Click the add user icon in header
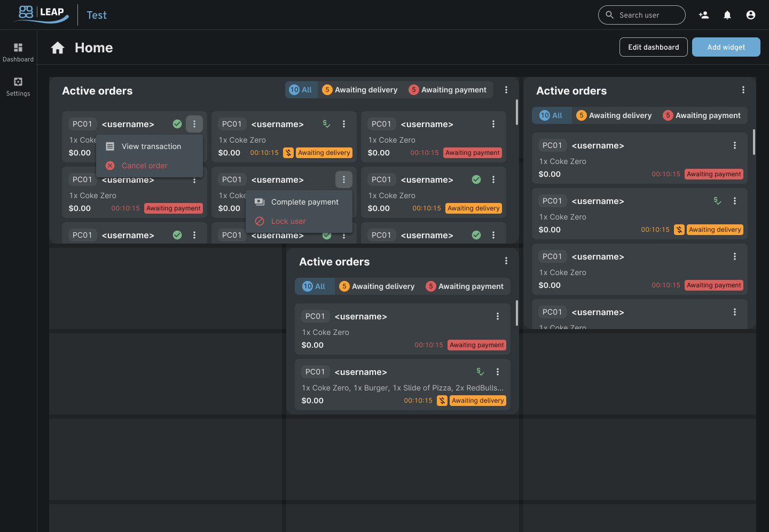Viewport: 769px width, 532px height. [x=704, y=15]
